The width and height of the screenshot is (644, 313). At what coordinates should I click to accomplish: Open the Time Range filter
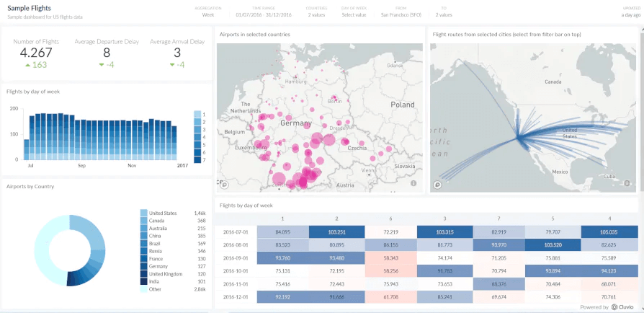coord(263,12)
